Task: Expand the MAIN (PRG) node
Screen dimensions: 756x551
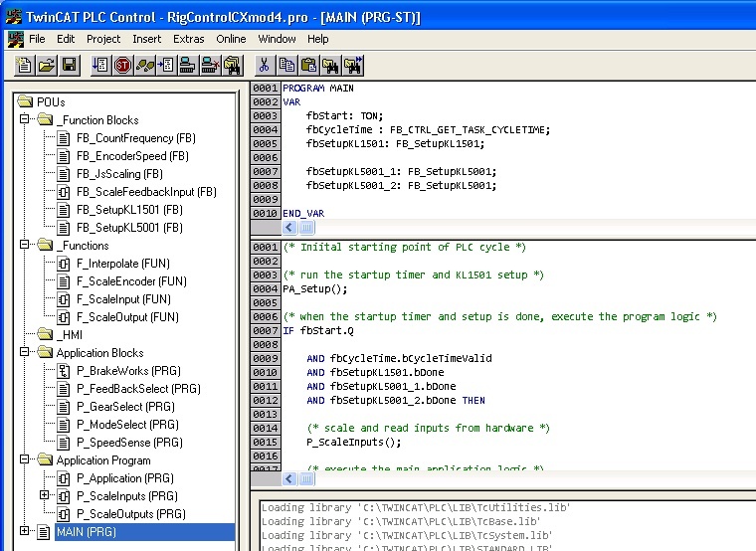Action: pyautogui.click(x=24, y=530)
